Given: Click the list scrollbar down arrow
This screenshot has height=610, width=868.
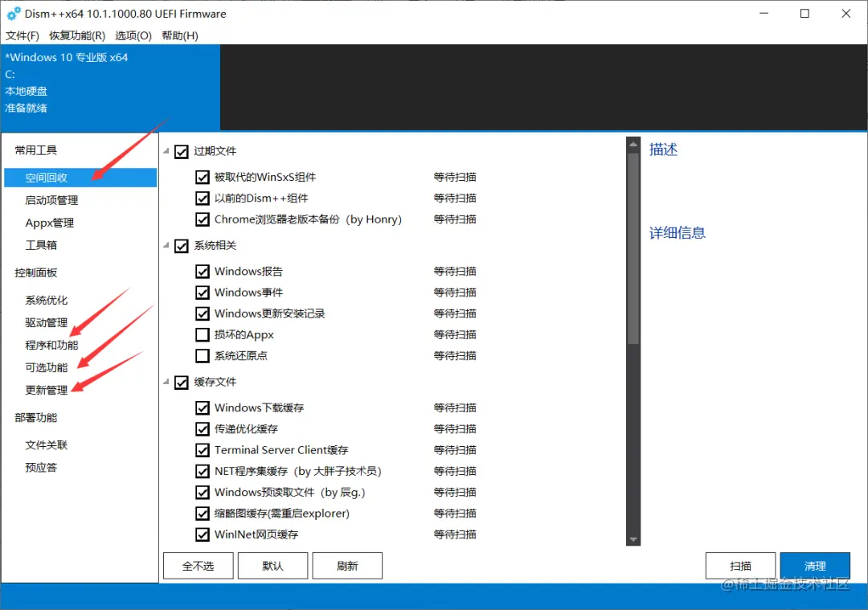Looking at the screenshot, I should 633,539.
